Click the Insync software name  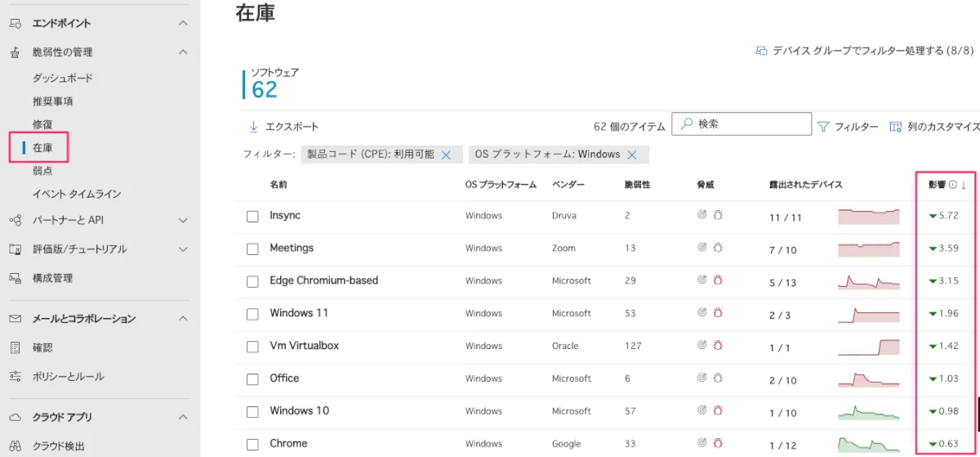285,215
